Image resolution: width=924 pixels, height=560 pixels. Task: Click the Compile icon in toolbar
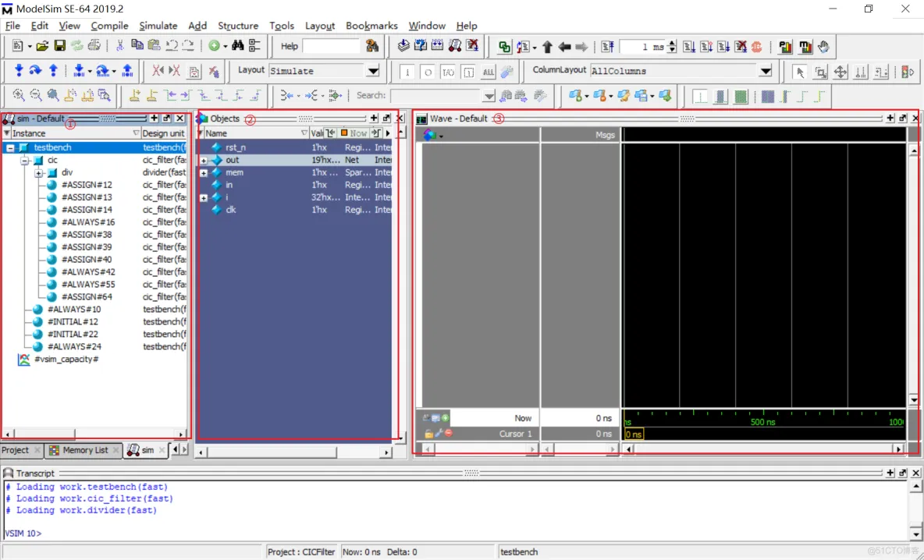point(403,45)
